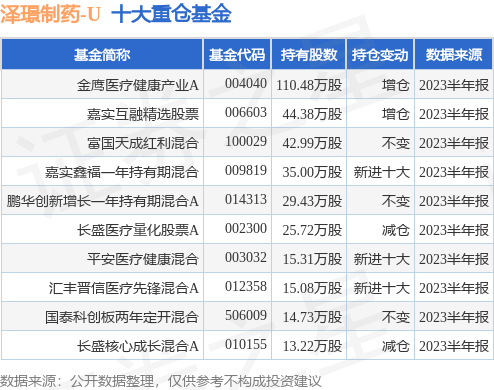
Task: Select the 富国天成红利混合 row name
Action: pyautogui.click(x=143, y=143)
